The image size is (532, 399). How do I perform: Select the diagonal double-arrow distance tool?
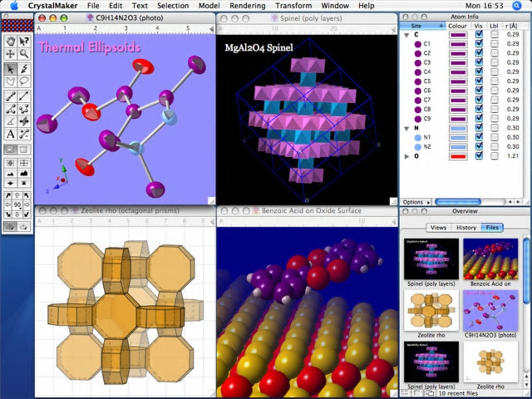click(24, 96)
